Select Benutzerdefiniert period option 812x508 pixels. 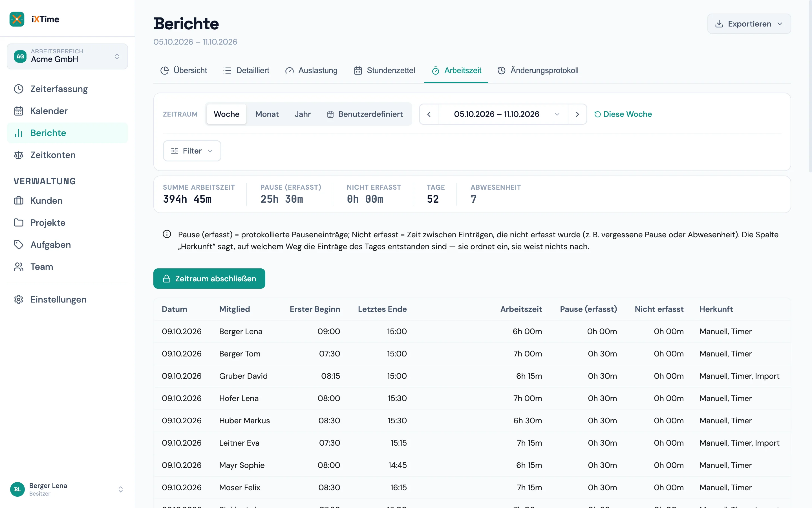tap(365, 114)
